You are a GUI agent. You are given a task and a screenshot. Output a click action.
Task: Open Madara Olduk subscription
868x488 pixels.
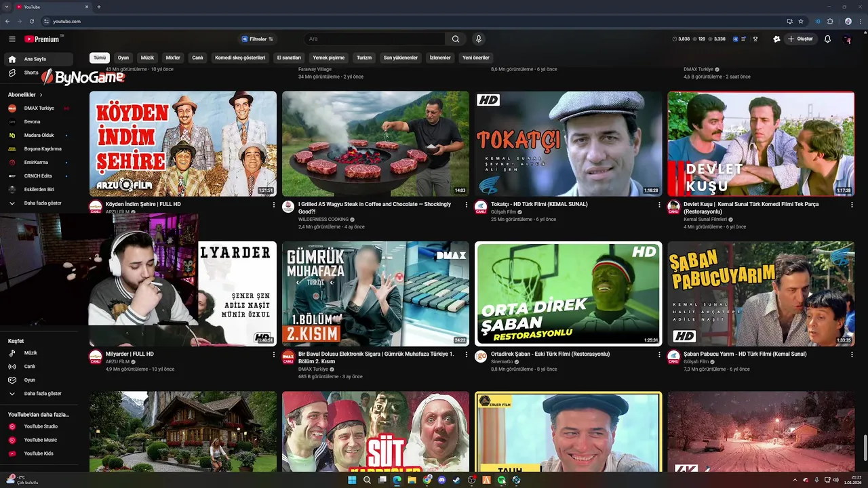[x=39, y=135]
